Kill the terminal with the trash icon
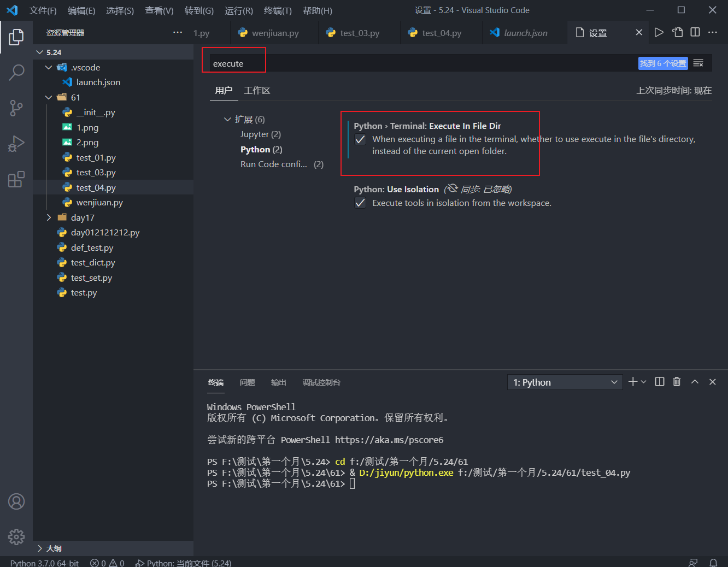728x567 pixels. coord(677,381)
